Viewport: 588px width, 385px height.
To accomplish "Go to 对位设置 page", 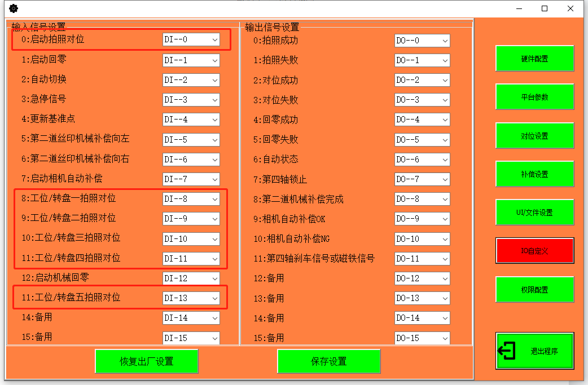I will (x=534, y=136).
